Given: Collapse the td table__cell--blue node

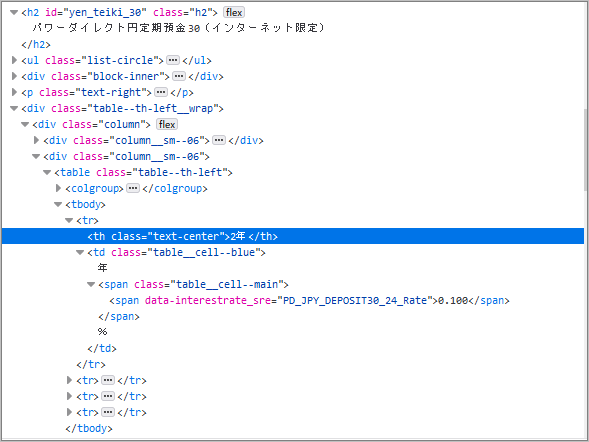Looking at the screenshot, I should coord(80,252).
